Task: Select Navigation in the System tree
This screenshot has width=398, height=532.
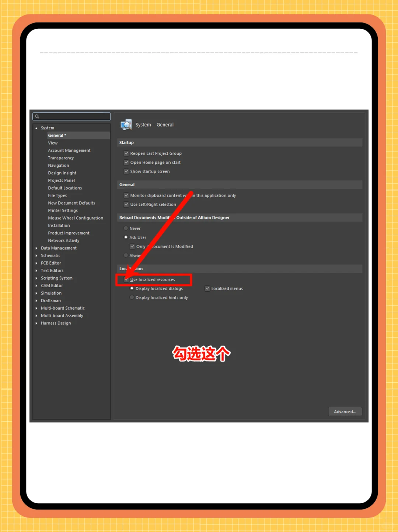Action: [59, 166]
